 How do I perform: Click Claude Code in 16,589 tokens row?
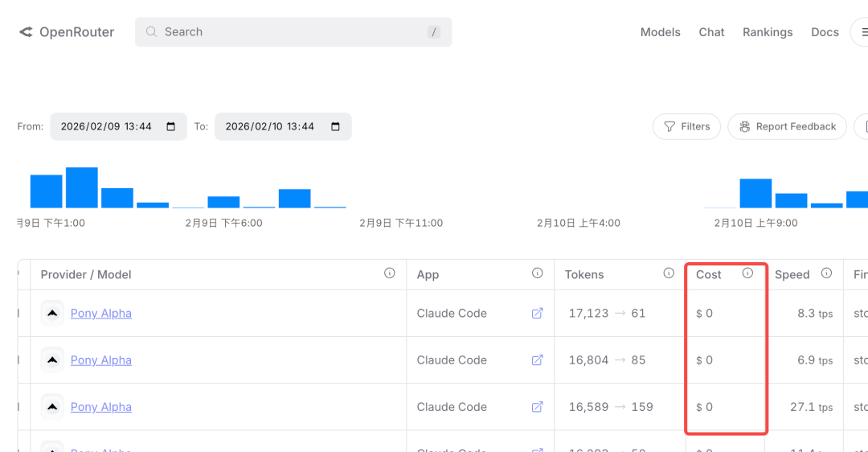pyautogui.click(x=452, y=407)
